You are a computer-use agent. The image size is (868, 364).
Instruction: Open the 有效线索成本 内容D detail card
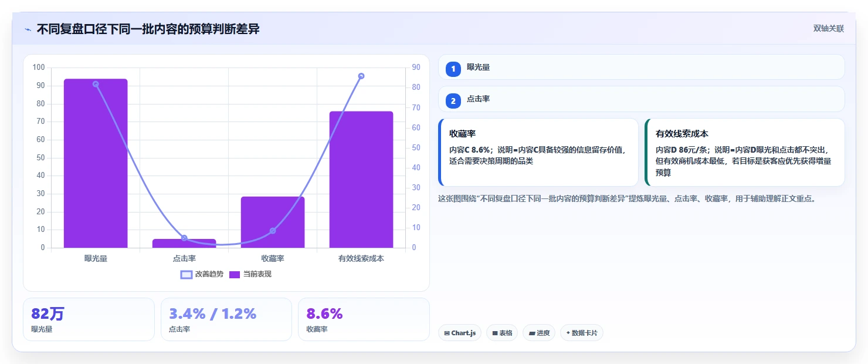[x=745, y=152]
